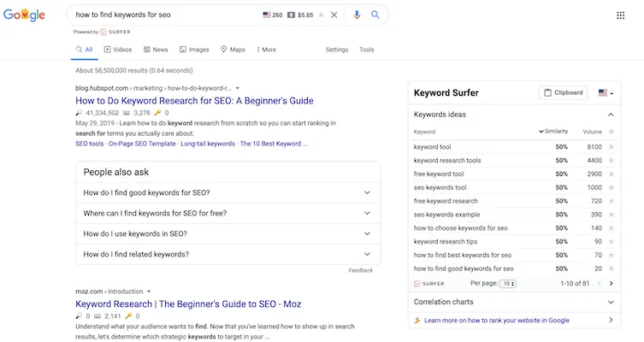The image size is (644, 342).
Task: Click the Google logo
Action: [x=24, y=15]
